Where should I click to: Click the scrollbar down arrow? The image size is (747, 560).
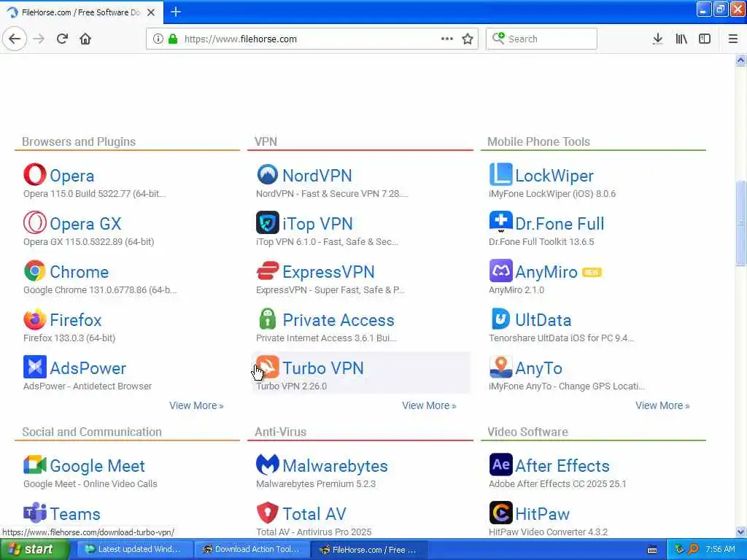click(x=740, y=532)
